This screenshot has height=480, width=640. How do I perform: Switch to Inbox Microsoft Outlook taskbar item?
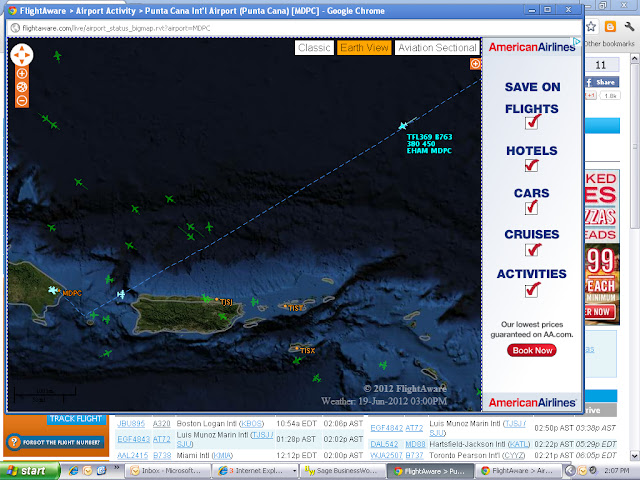[167, 471]
